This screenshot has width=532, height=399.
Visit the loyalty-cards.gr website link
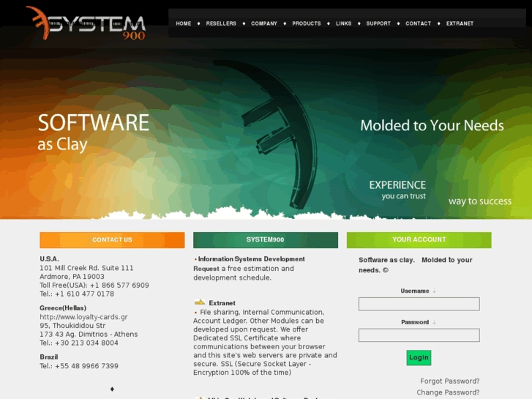click(x=83, y=317)
